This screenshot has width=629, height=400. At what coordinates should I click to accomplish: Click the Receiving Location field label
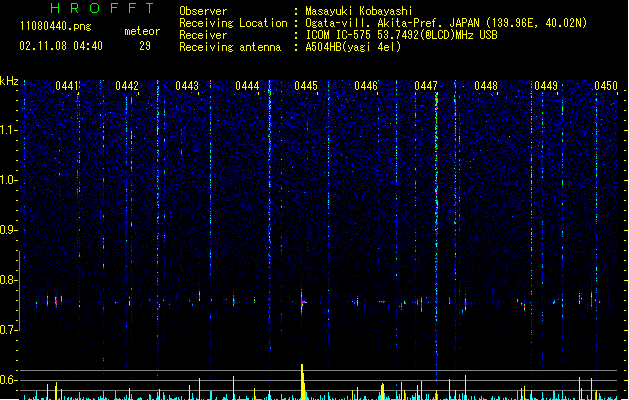click(x=233, y=23)
